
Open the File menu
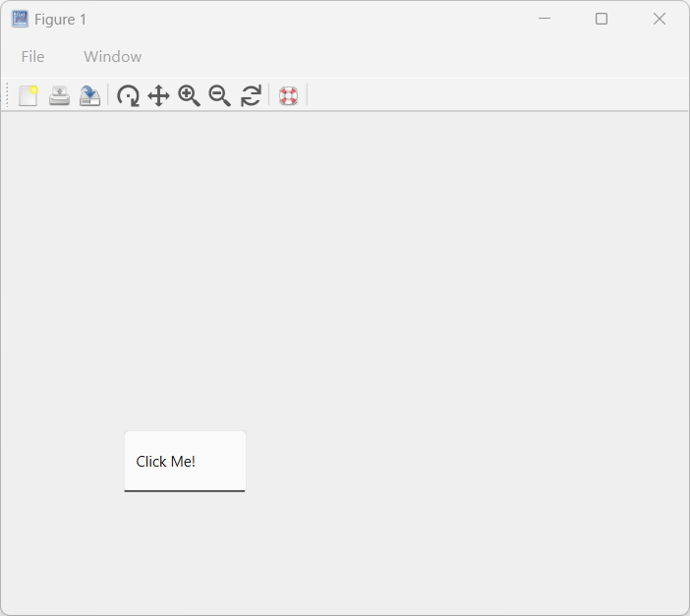pos(32,57)
